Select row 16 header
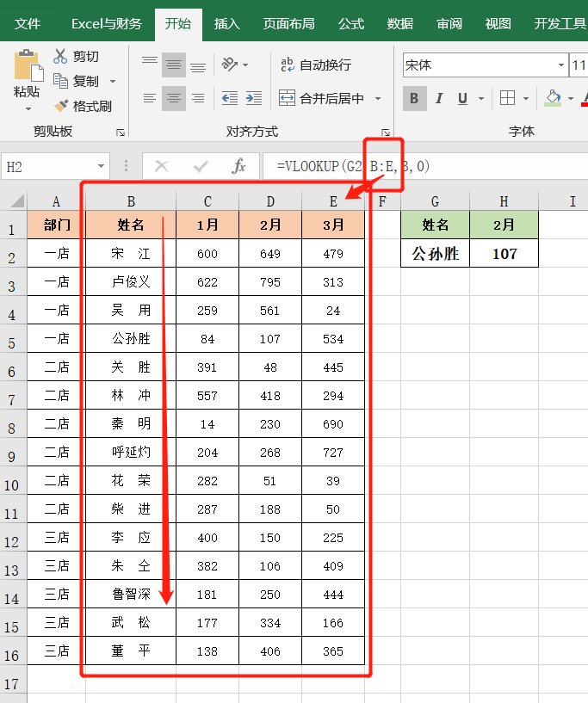588x703 pixels. 13,651
